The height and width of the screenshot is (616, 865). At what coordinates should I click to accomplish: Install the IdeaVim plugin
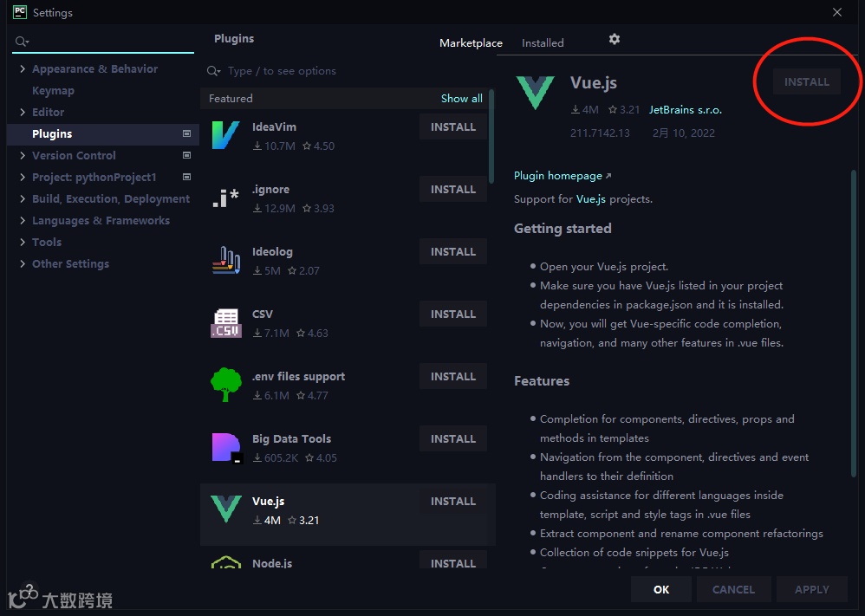(x=453, y=126)
